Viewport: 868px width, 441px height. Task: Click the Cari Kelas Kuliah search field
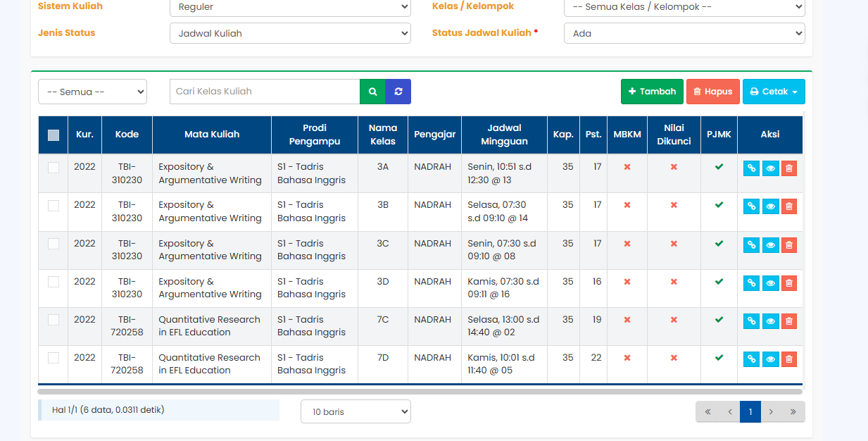coord(265,92)
